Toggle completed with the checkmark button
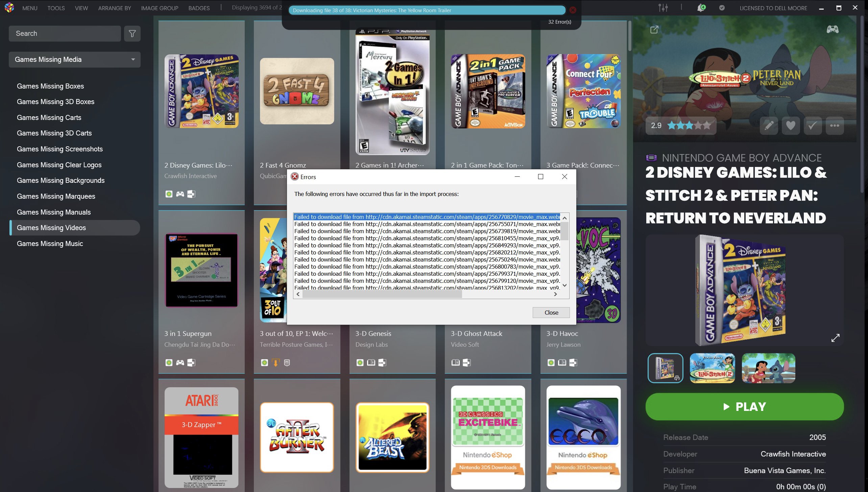 coord(813,126)
